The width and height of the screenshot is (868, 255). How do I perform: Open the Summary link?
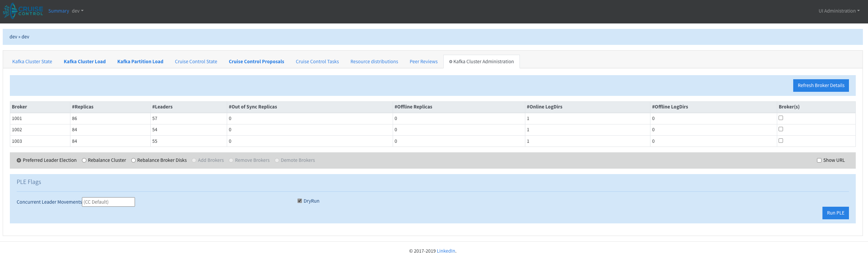[x=58, y=11]
